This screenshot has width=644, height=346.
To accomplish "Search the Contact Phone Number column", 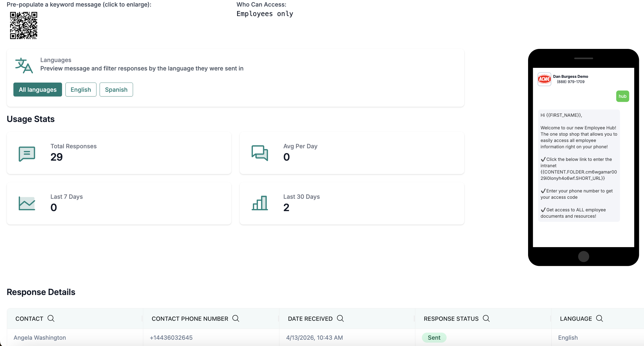I will (236, 318).
